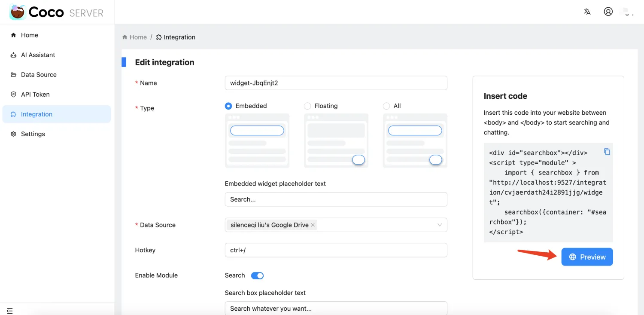Click the Home house icon in sidebar
Viewport: 644px width, 315px height.
[x=13, y=35]
